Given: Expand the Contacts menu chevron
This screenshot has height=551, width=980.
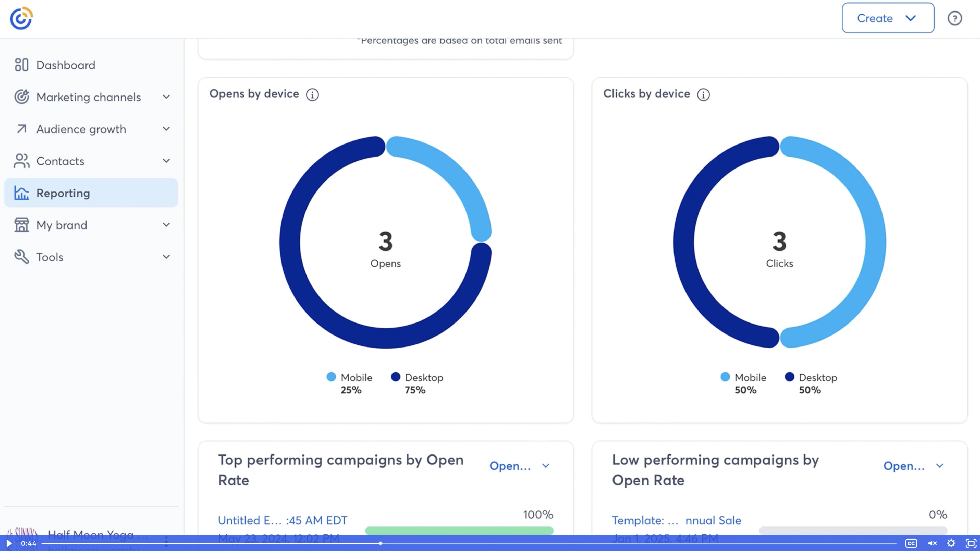Looking at the screenshot, I should pyautogui.click(x=166, y=161).
